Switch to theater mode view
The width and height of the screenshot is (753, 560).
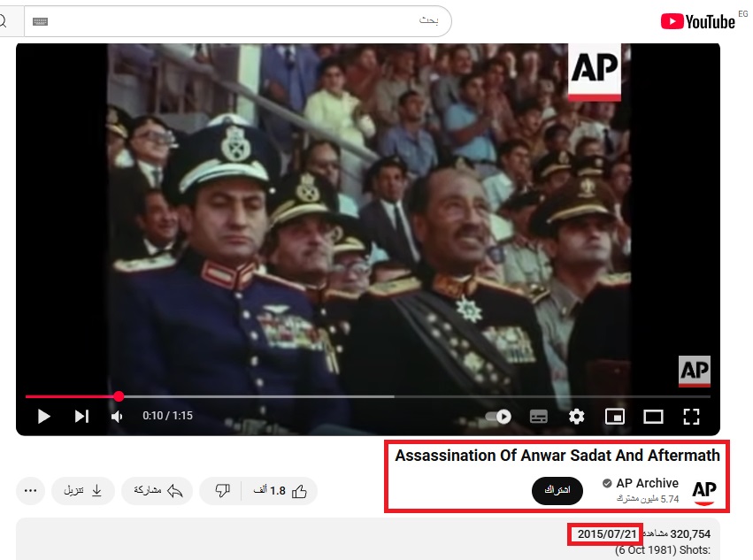(653, 417)
